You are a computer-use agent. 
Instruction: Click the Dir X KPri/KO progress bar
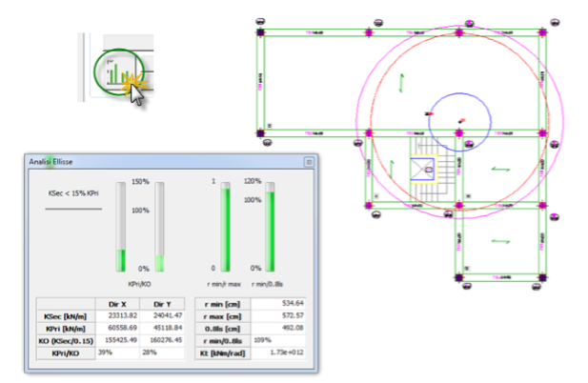click(121, 227)
